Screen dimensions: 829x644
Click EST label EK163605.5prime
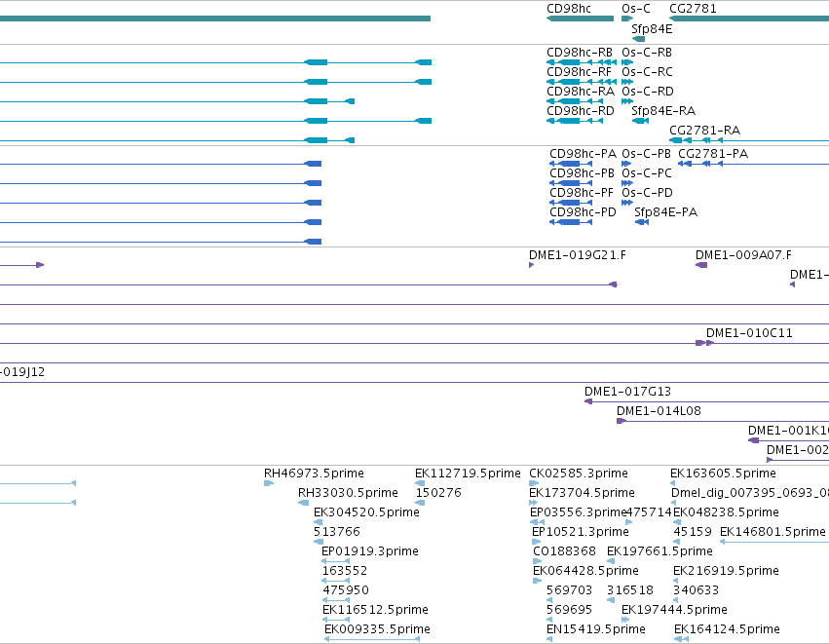[x=723, y=474]
